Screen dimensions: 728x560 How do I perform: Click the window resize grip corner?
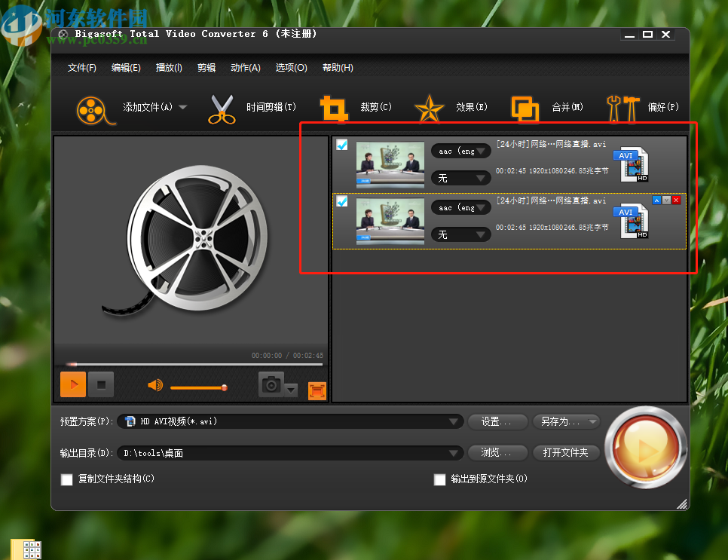click(681, 503)
